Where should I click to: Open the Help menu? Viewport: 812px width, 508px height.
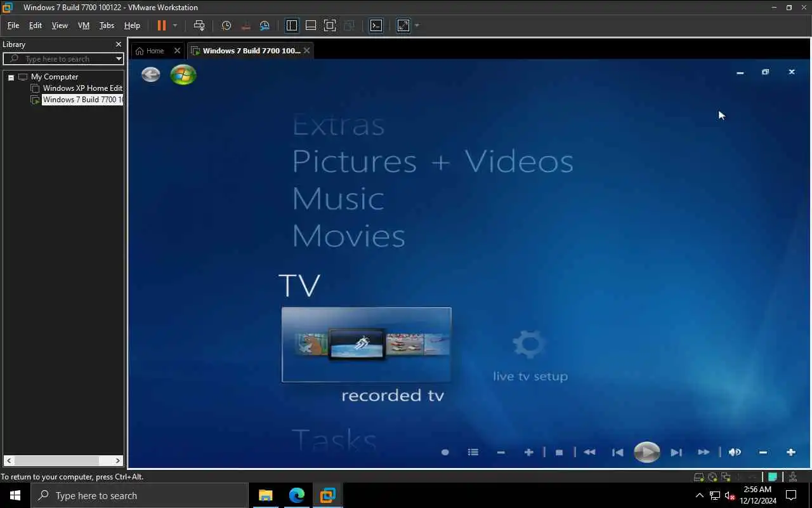(x=132, y=25)
